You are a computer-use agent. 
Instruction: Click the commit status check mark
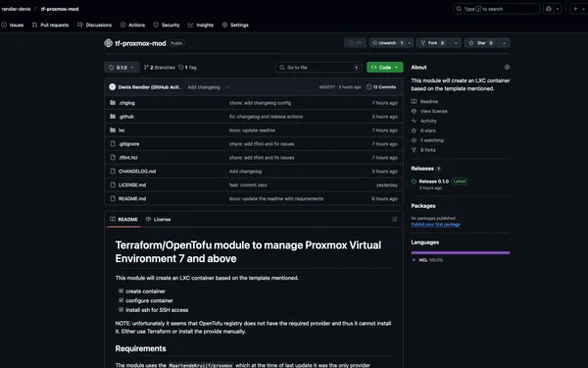point(227,87)
